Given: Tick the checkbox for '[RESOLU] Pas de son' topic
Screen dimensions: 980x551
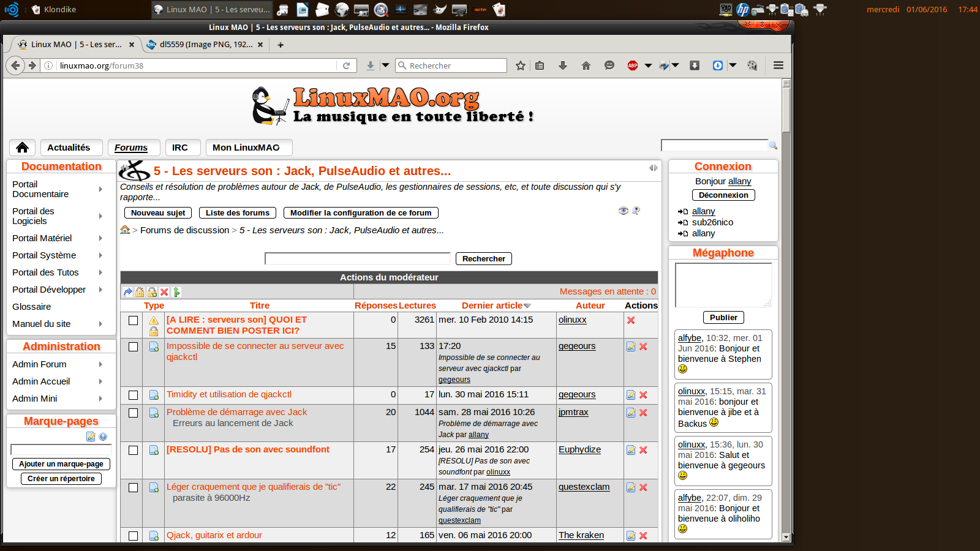Looking at the screenshot, I should (133, 450).
